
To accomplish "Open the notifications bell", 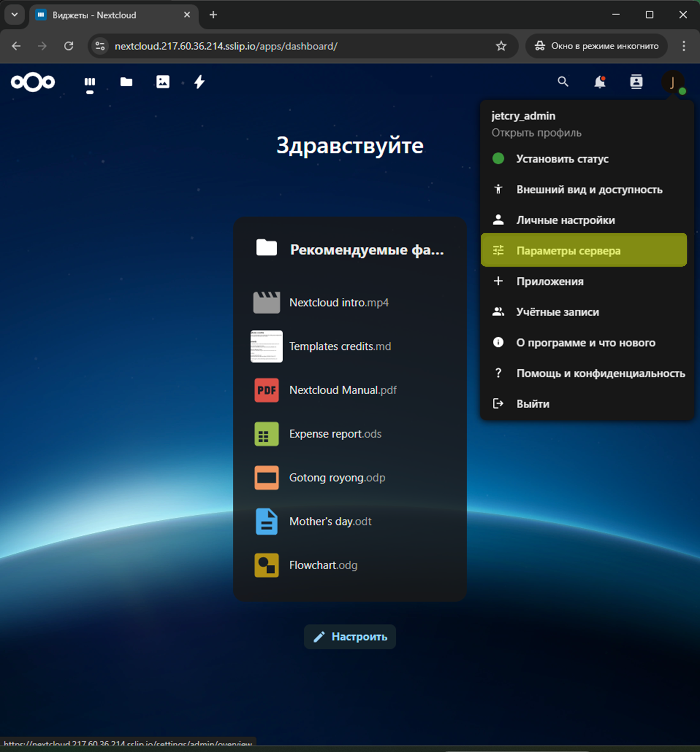I will point(599,82).
